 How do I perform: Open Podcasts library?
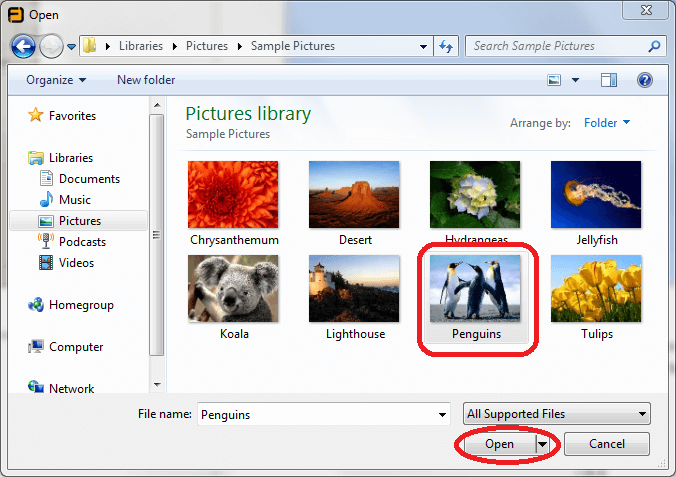point(82,242)
